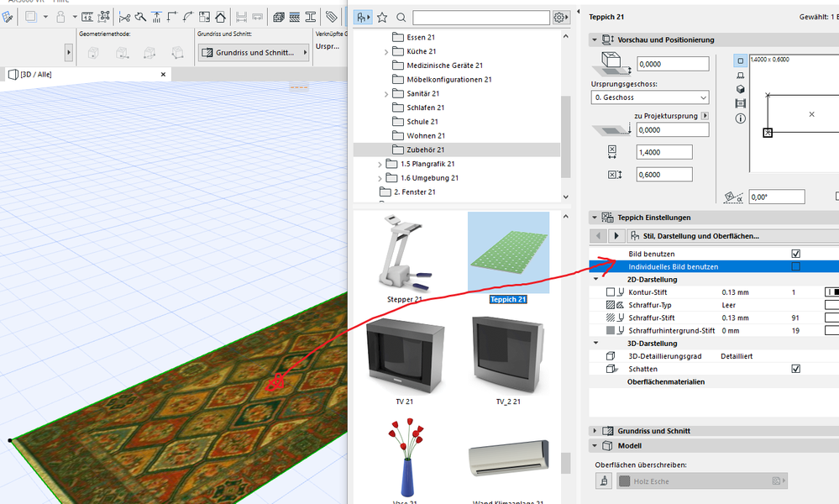This screenshot has width=839, height=504.
Task: Expand the Küche 21 folder
Action: pos(386,52)
